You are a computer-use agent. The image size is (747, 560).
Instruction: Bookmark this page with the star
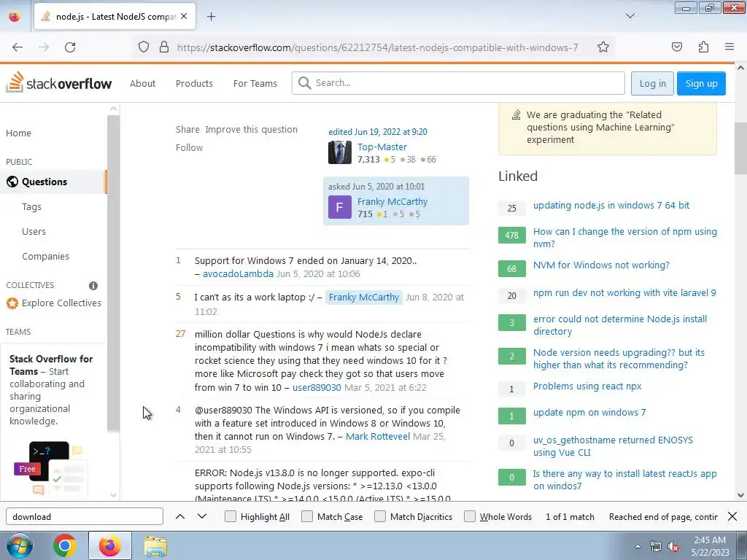(603, 47)
